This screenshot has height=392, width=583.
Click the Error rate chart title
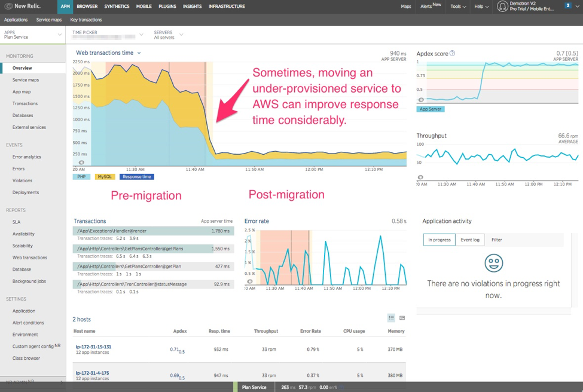(257, 221)
